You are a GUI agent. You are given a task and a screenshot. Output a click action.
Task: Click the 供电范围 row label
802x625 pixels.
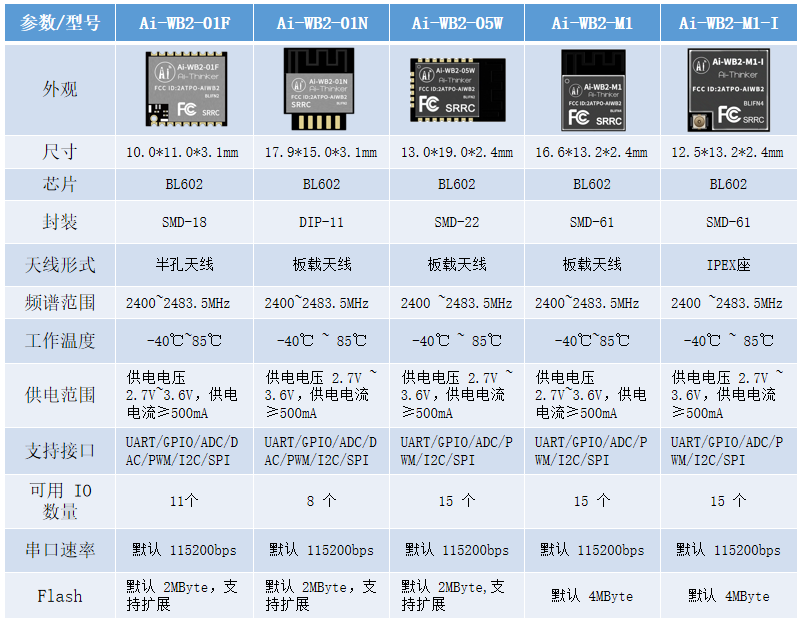pyautogui.click(x=60, y=395)
